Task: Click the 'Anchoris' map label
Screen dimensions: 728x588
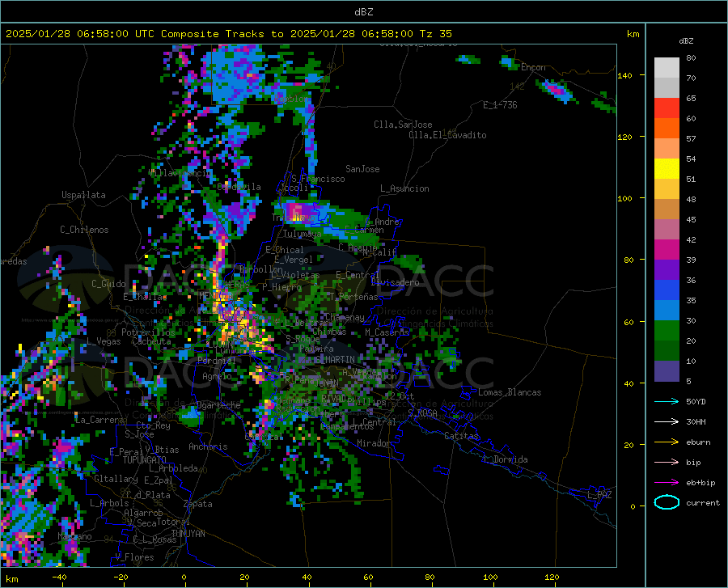Action: [208, 446]
